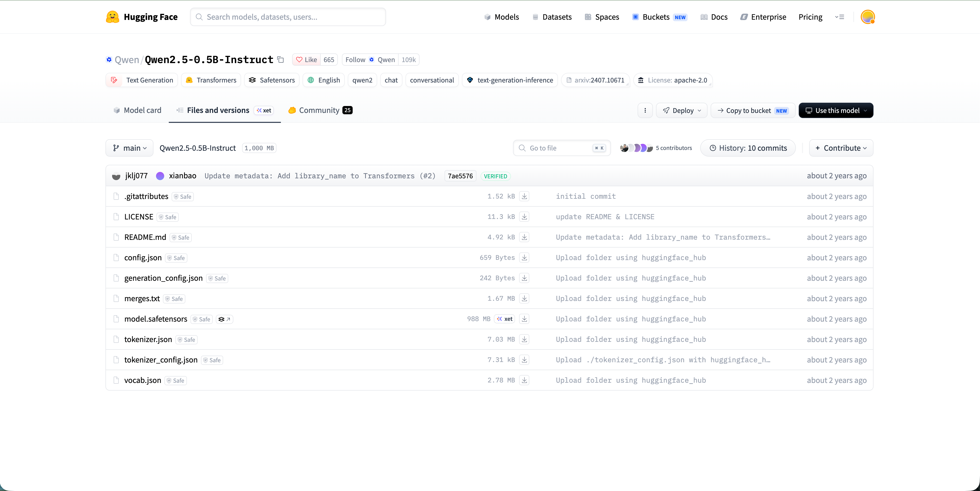Click the Text Generation tag
Viewport: 980px width, 491px height.
coord(141,80)
